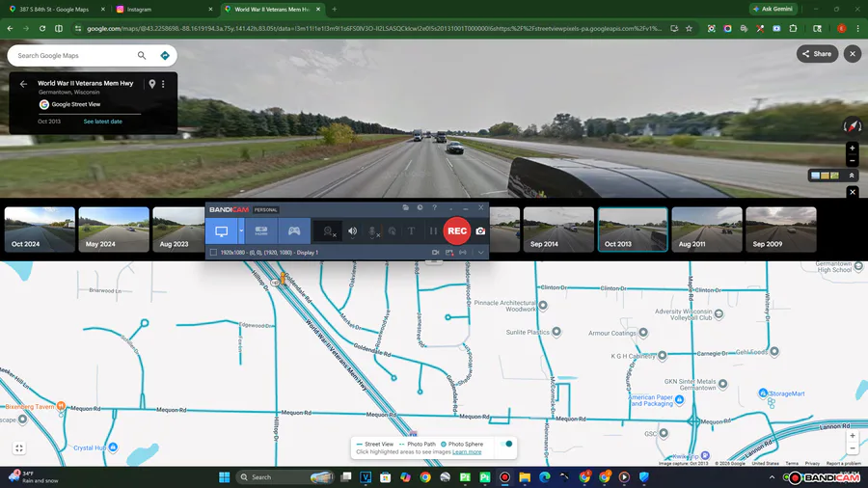Open Chrome three-dot menu

[x=858, y=28]
